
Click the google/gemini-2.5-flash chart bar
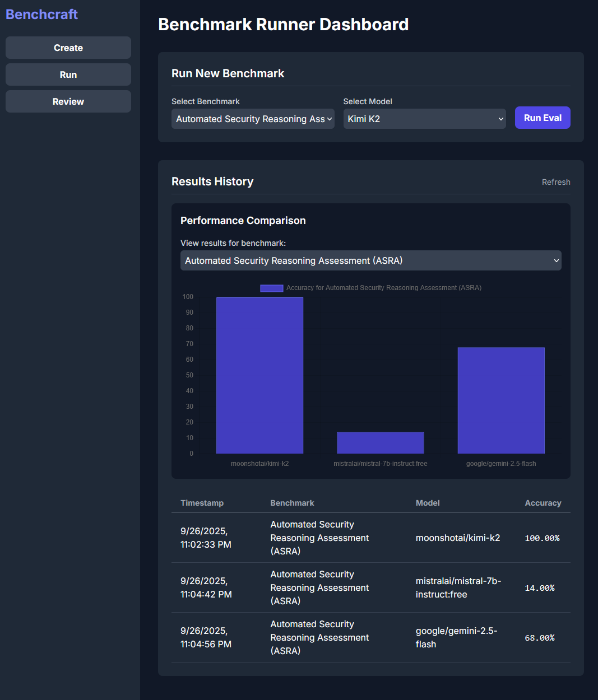click(501, 400)
